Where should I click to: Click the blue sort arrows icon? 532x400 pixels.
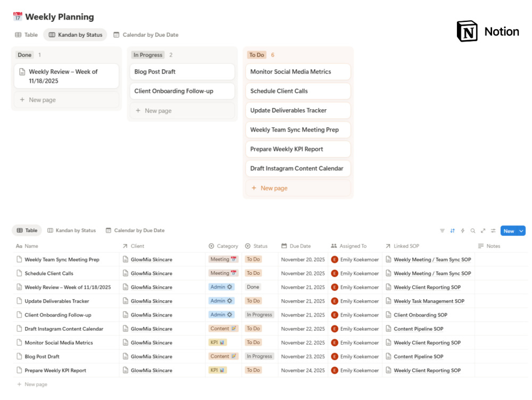452,231
